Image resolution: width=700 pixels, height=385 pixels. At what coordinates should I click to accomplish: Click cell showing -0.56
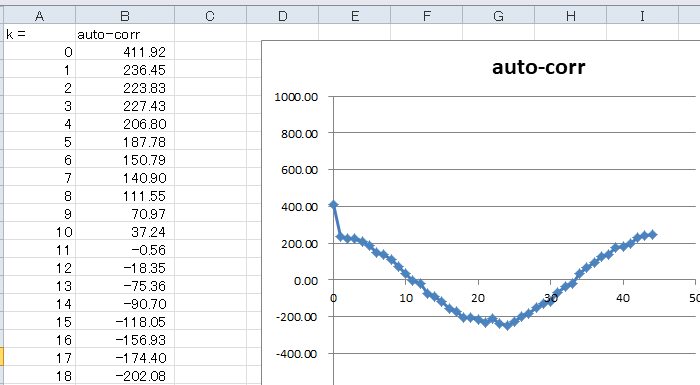click(125, 250)
